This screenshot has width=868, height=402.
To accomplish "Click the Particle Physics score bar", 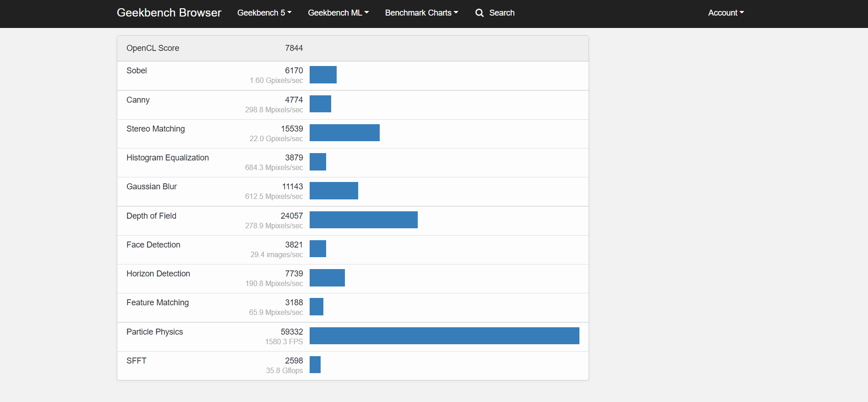I will point(444,336).
